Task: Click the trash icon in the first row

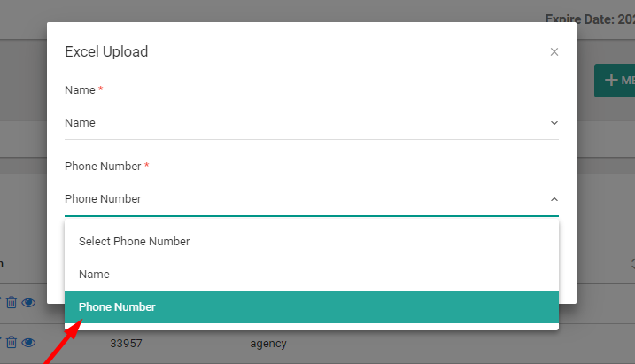Action: coord(12,303)
